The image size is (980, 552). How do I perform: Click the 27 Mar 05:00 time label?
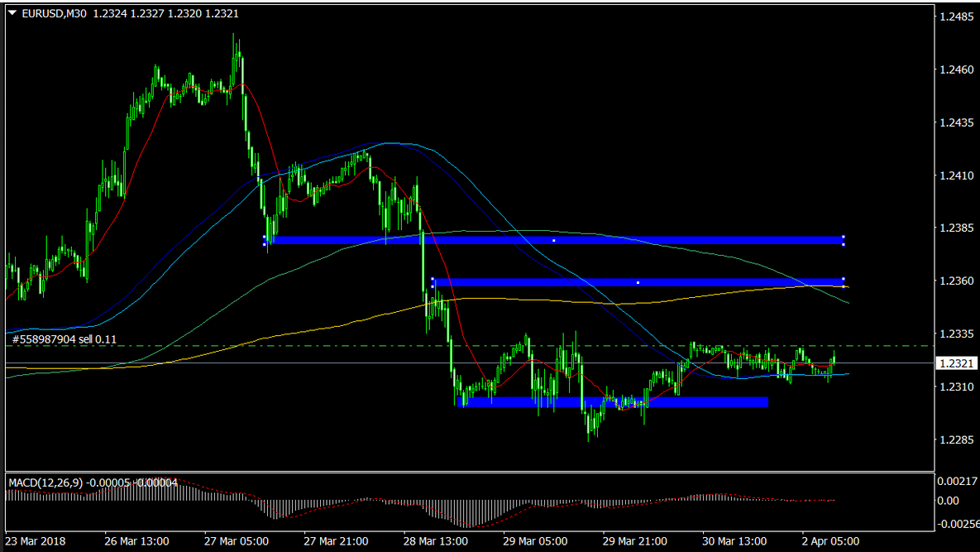(236, 541)
